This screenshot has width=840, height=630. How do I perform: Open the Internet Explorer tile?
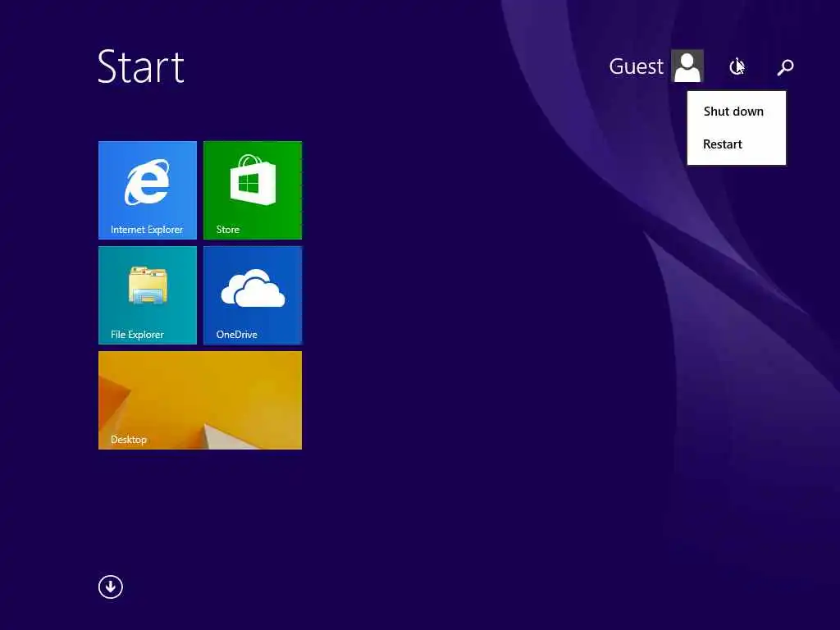click(148, 190)
